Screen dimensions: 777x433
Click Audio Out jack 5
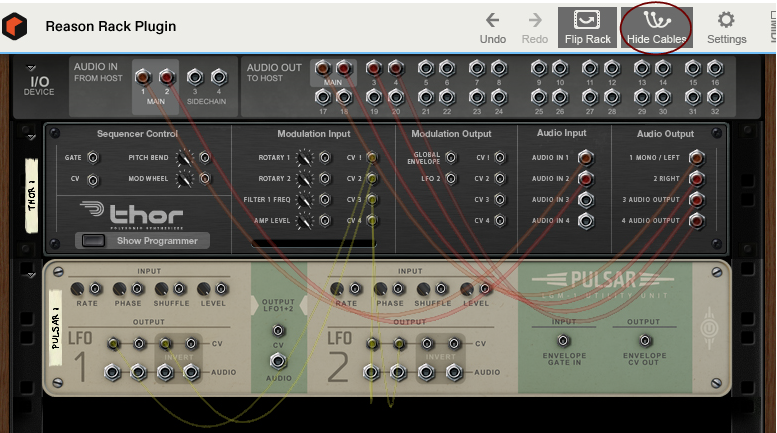[426, 68]
